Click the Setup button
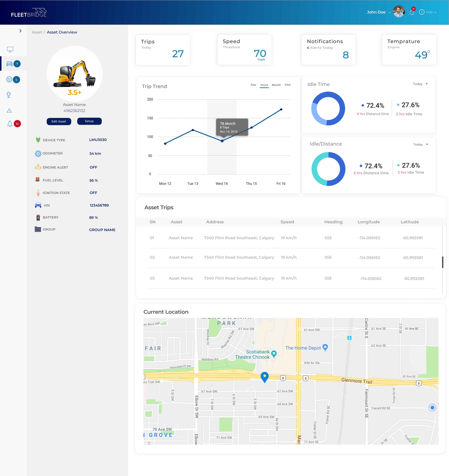Image resolution: width=449 pixels, height=476 pixels. pos(89,121)
